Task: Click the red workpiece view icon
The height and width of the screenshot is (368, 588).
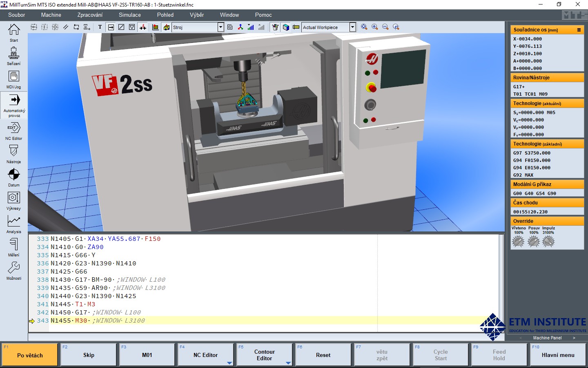Action: tap(156, 27)
